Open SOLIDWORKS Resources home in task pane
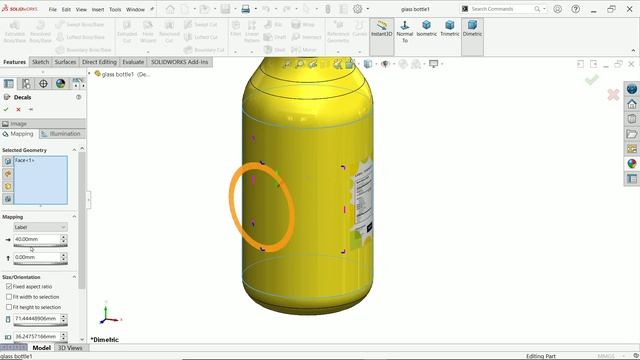Viewport: 640px width, 360px height. [x=632, y=104]
